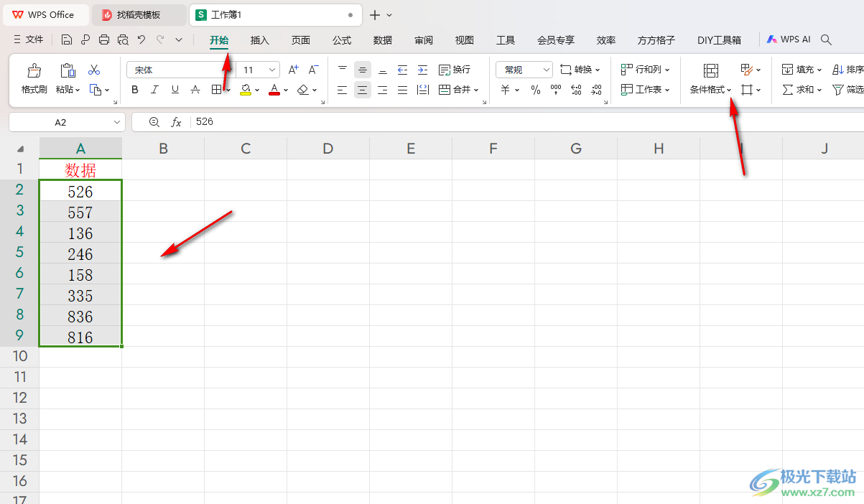Expand the Rows and Columns (行和列) dropdown
The height and width of the screenshot is (504, 864).
coord(667,70)
